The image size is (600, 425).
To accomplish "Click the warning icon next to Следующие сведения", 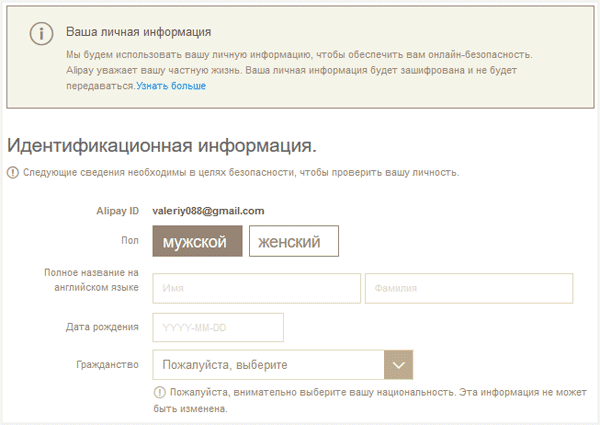I will tap(13, 173).
